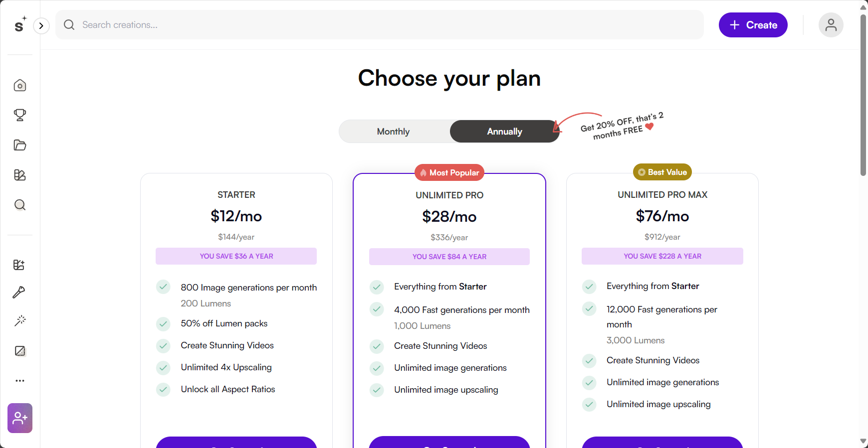Click the purple invite user icon

coord(20,418)
